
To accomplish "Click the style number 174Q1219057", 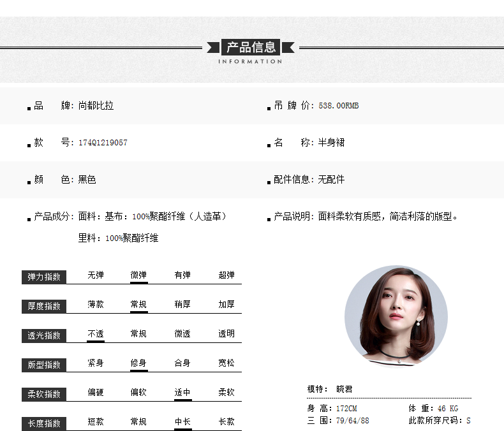I will (103, 143).
